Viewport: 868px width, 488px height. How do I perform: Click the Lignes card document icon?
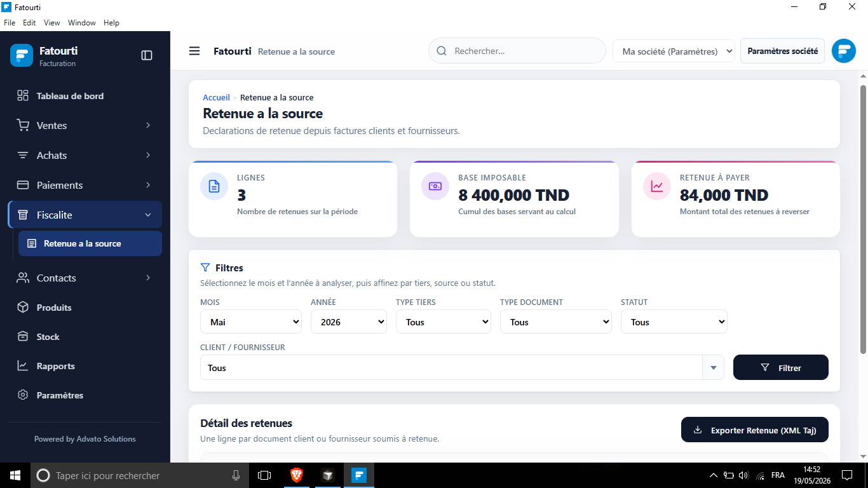214,186
